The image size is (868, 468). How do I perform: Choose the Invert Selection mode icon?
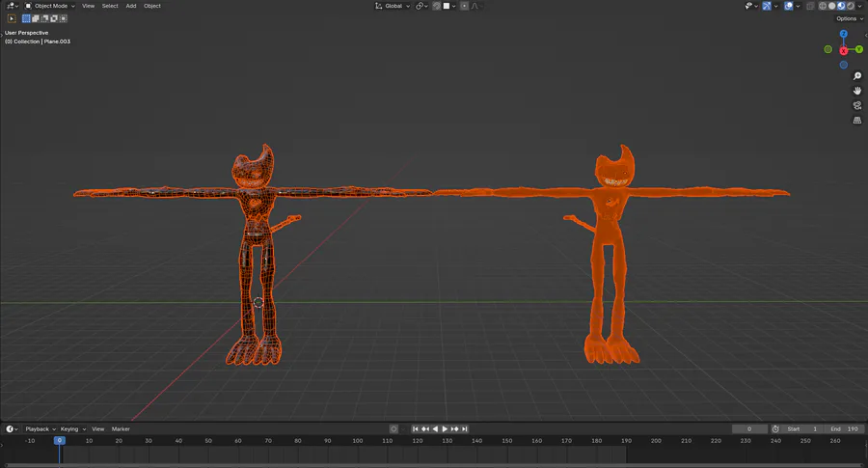coord(54,18)
